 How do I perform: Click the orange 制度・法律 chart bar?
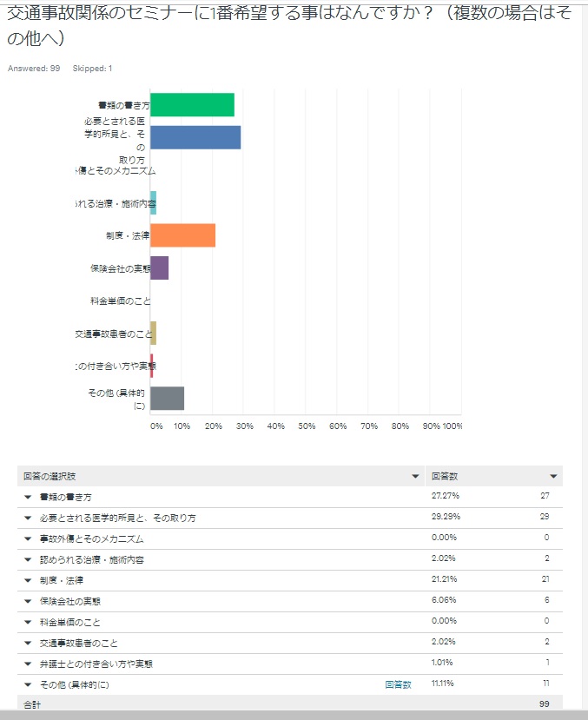182,235
